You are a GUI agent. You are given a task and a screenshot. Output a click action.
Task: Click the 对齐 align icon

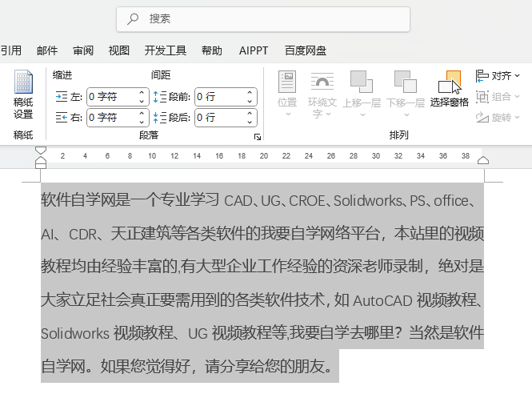click(x=482, y=76)
